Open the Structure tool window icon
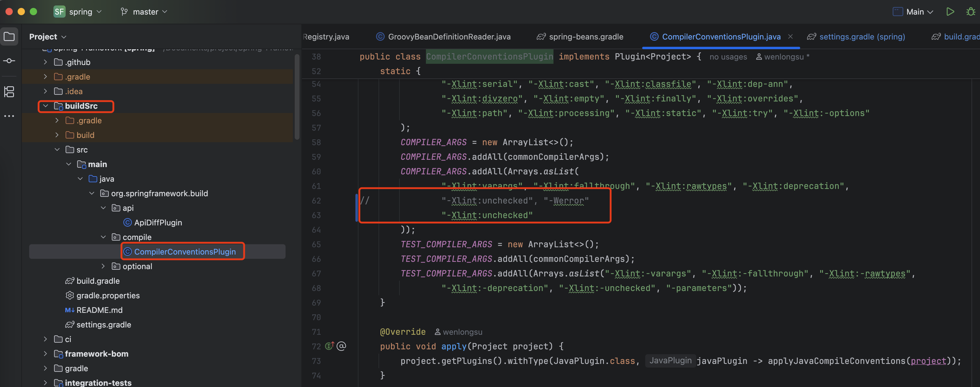Viewport: 980px width, 387px height. coord(9,91)
